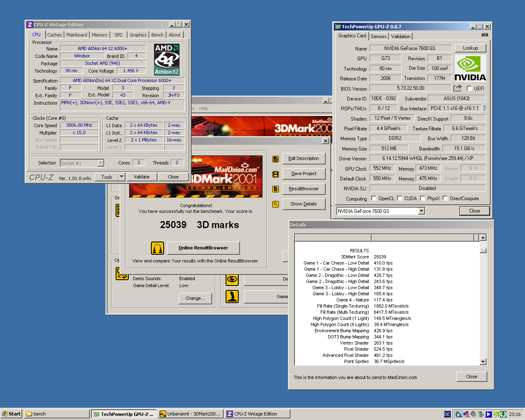Switch to the Bench tab in CPU-Z
Screen dimensions: 525x420
[157, 35]
